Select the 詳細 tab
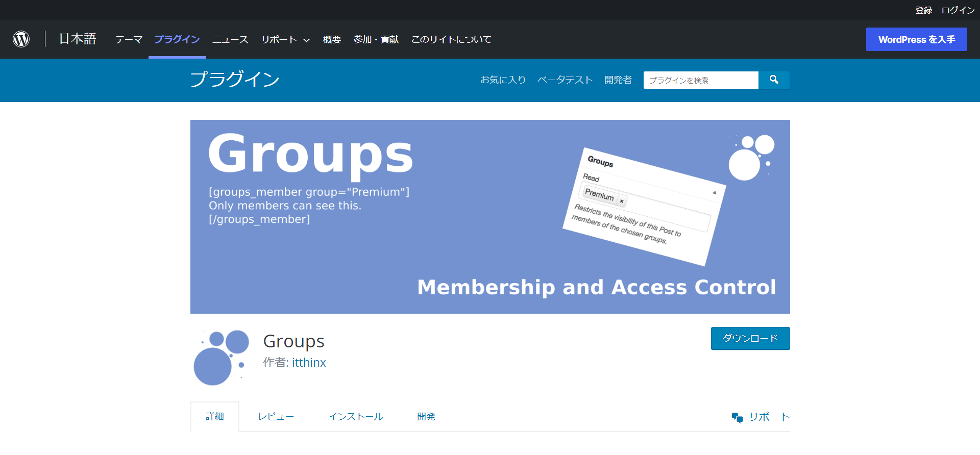Image resolution: width=980 pixels, height=455 pixels. tap(215, 417)
